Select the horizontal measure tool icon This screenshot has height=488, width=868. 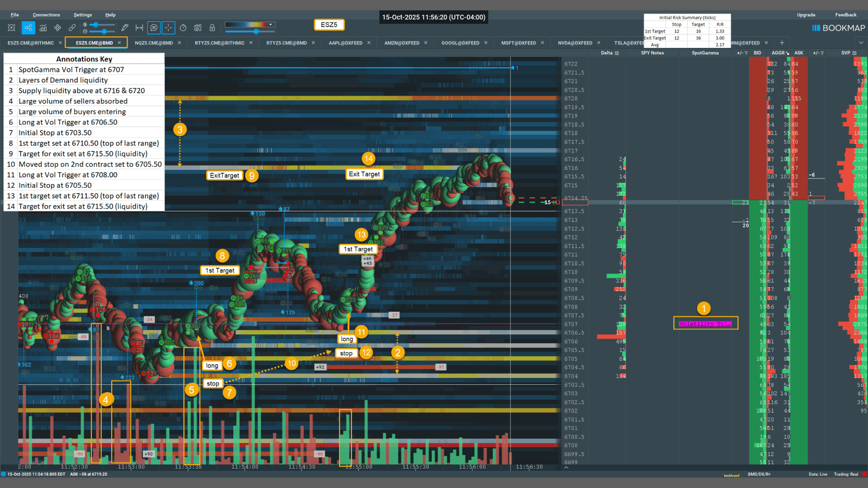[139, 28]
